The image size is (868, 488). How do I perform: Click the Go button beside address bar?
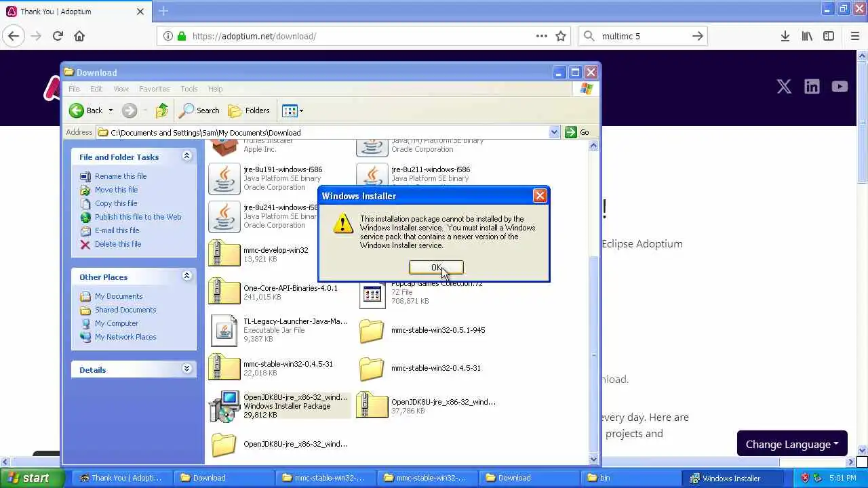tap(577, 132)
